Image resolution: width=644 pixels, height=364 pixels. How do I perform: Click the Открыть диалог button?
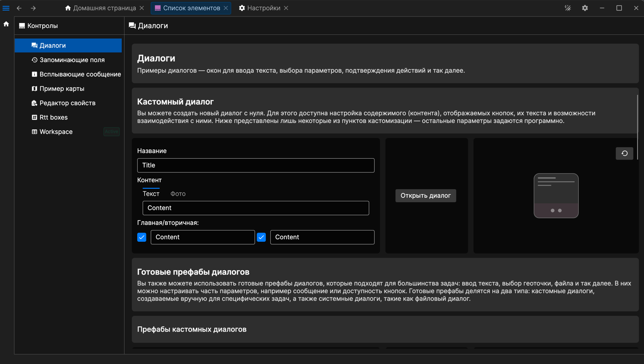point(426,195)
